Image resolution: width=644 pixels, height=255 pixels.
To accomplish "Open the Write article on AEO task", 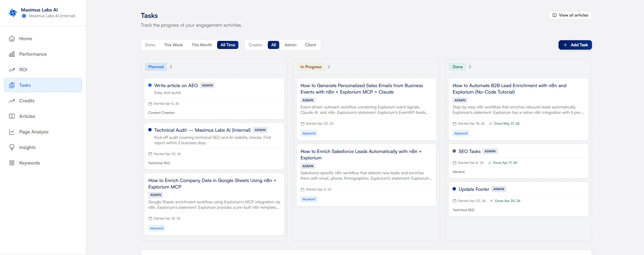I will 214,99.
